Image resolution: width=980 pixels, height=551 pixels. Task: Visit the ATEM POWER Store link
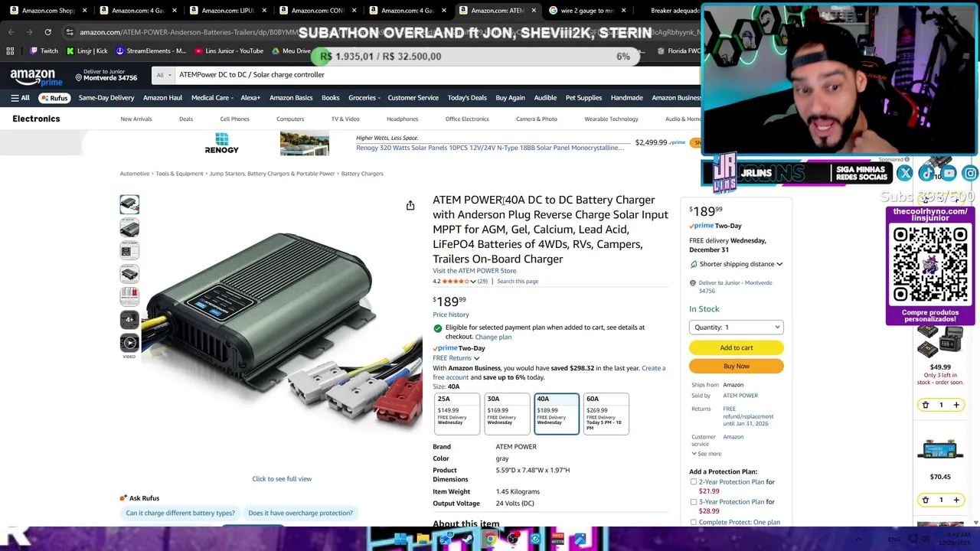(x=474, y=271)
